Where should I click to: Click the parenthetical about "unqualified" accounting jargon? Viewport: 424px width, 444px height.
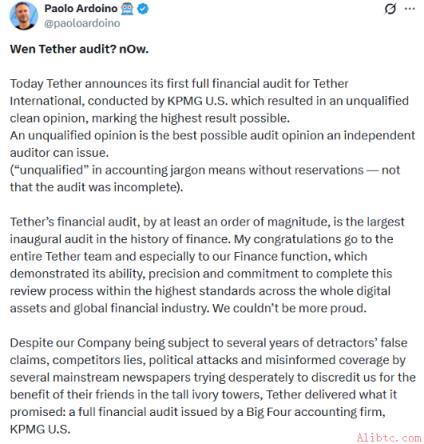(x=205, y=179)
